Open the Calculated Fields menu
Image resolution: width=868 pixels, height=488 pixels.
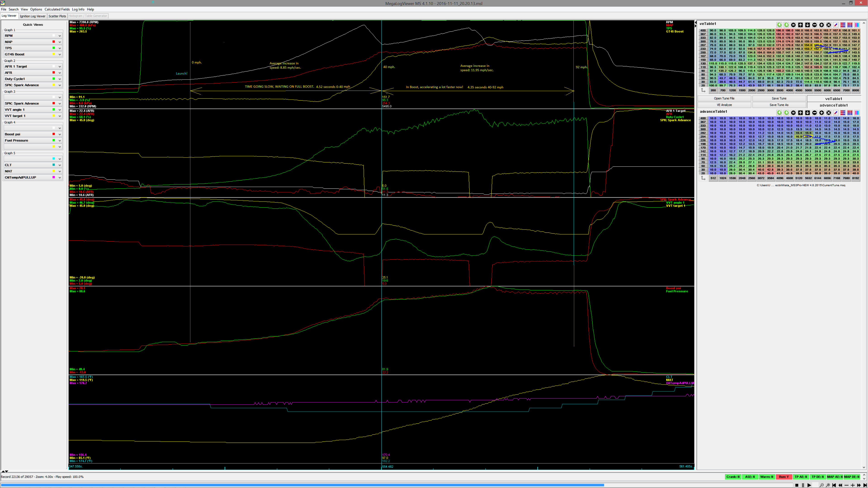coord(57,9)
